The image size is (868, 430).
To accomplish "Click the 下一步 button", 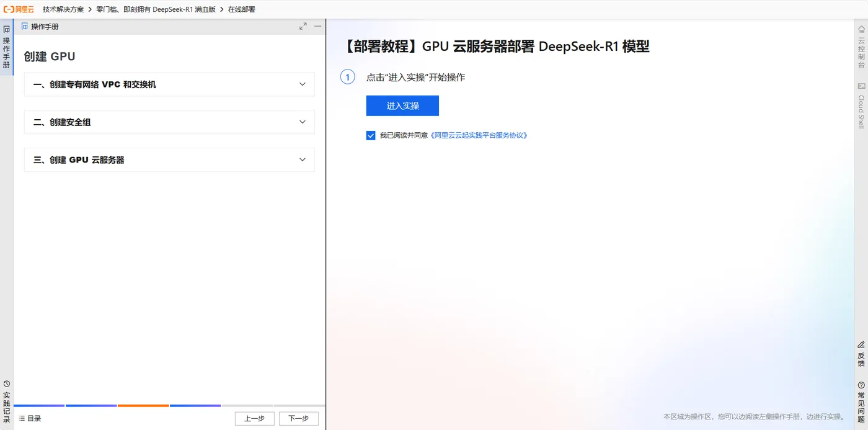I will [298, 418].
